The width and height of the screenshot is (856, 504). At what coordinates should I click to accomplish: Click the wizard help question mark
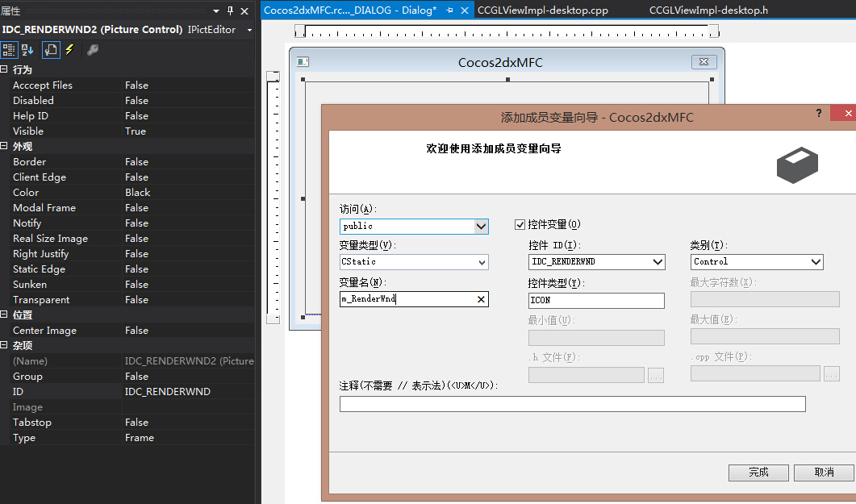[818, 113]
